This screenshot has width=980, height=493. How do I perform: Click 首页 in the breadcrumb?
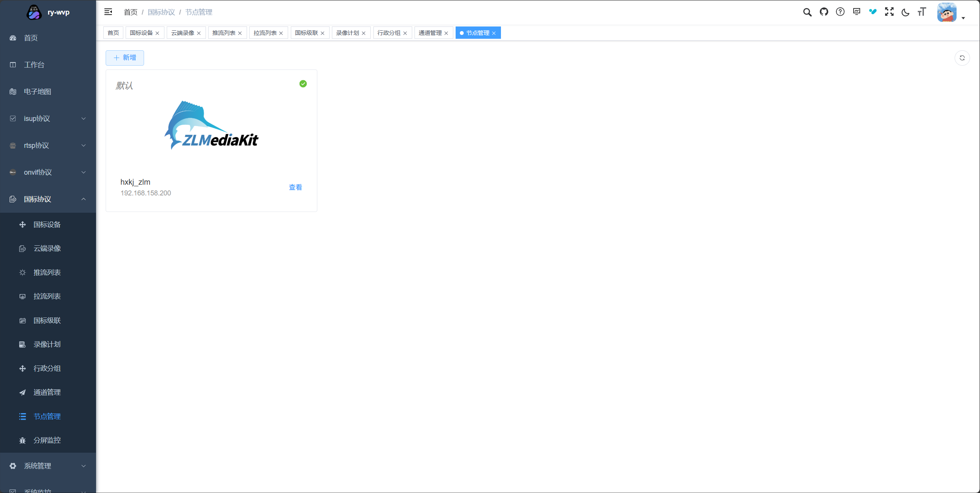(x=131, y=12)
